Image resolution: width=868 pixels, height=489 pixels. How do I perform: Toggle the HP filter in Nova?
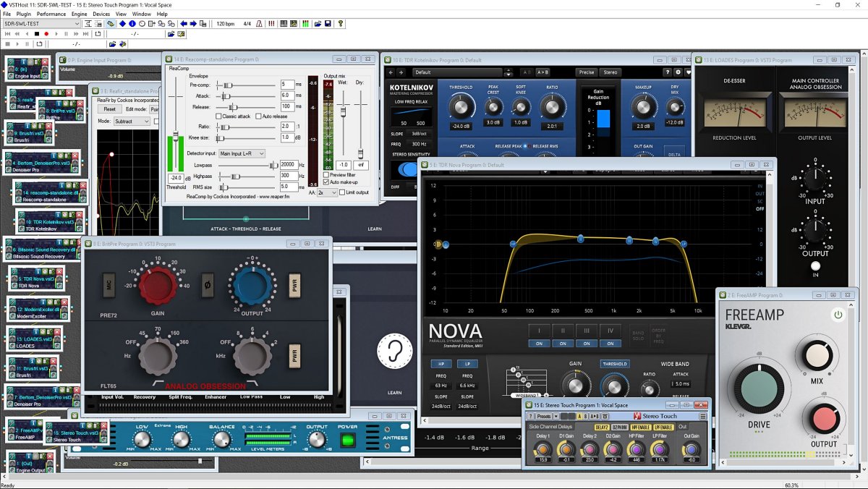pos(441,364)
